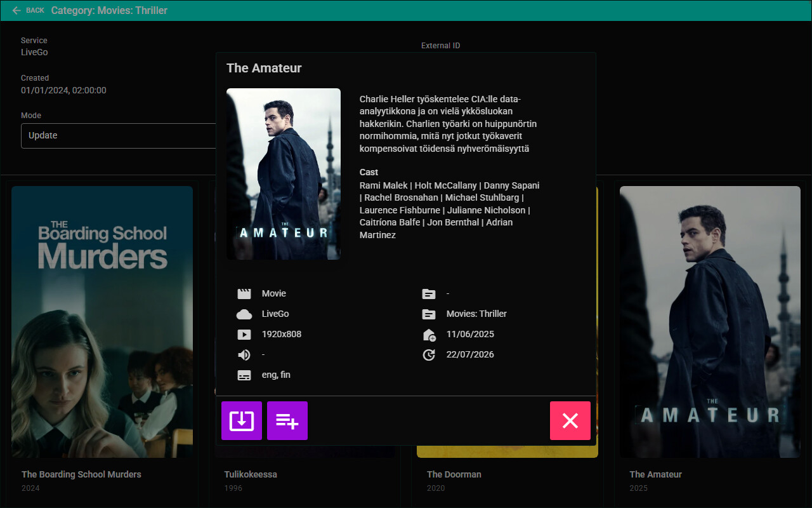Click the 2020 year under The Doorman

click(436, 488)
